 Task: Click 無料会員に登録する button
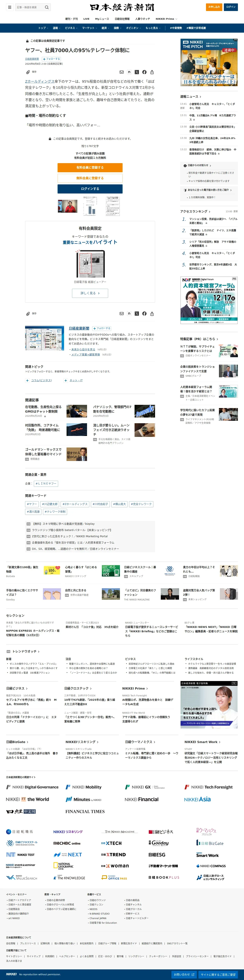90,178
